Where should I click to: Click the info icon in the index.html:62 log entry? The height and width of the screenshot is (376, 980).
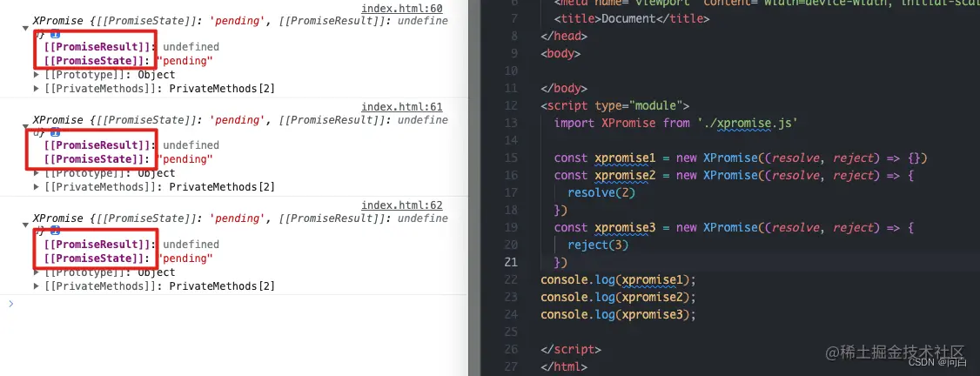(55, 232)
